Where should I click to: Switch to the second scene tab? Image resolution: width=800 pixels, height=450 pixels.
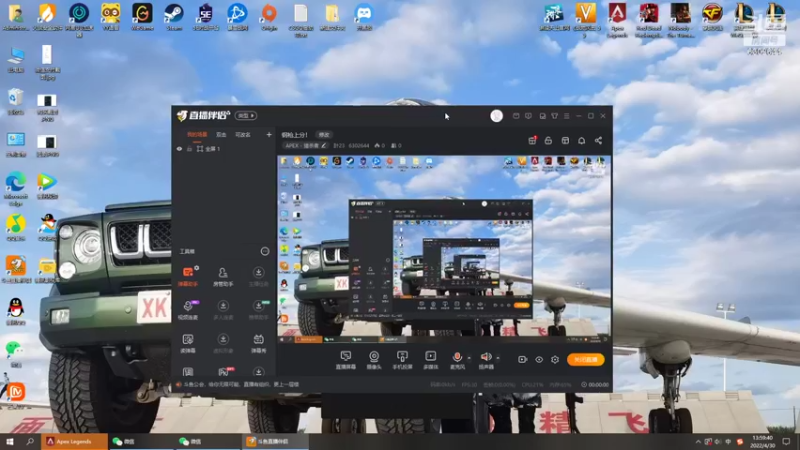pos(221,135)
